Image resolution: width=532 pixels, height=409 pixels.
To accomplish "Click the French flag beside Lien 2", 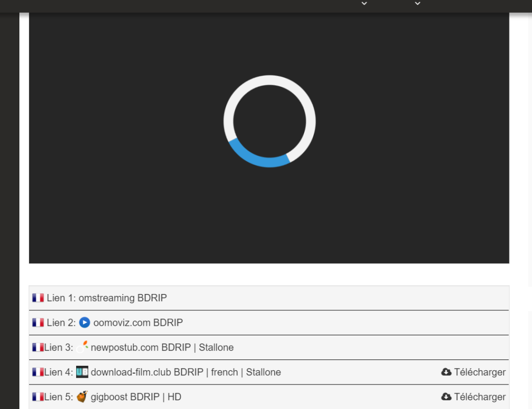I will coord(38,323).
